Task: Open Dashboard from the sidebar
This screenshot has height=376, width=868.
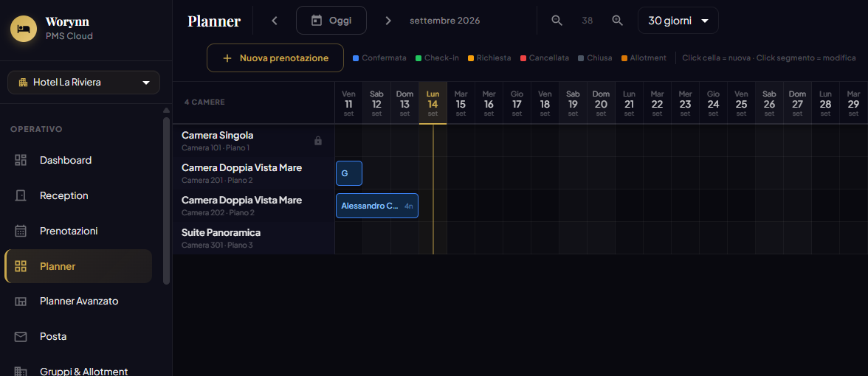Action: point(78,161)
